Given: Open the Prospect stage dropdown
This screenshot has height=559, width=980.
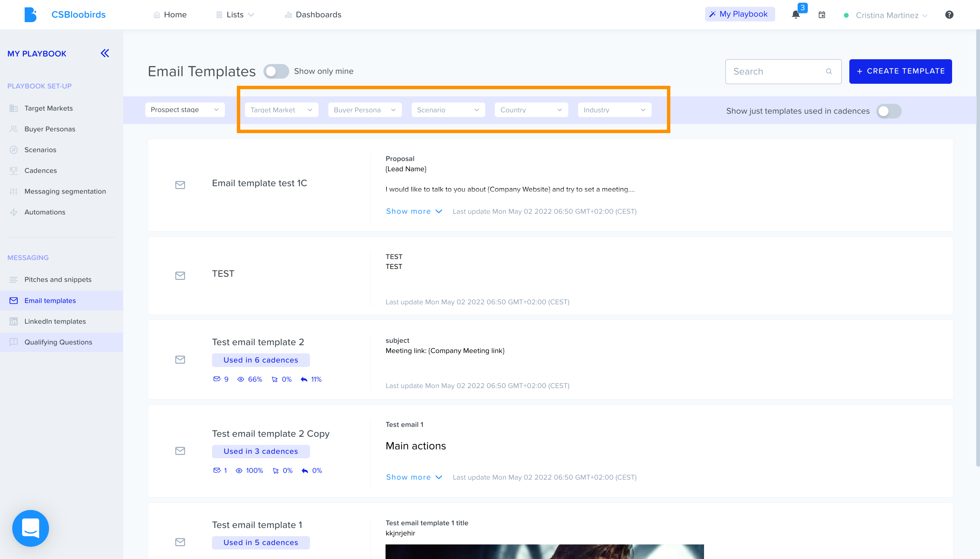Looking at the screenshot, I should 185,110.
